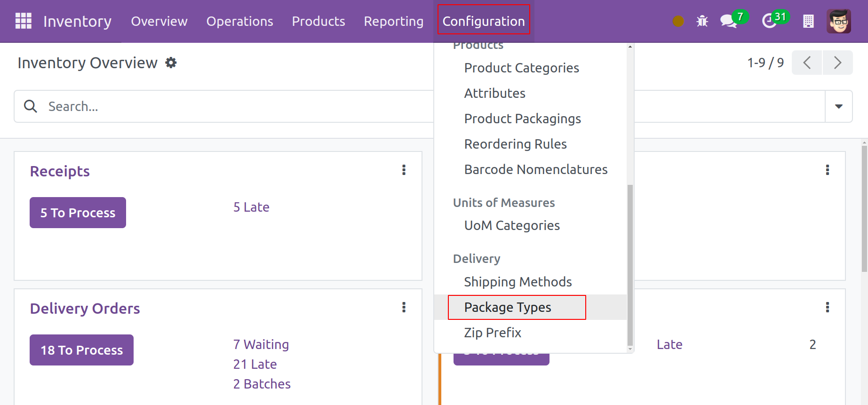Expand the search filter dropdown arrow
The height and width of the screenshot is (405, 868).
point(838,106)
